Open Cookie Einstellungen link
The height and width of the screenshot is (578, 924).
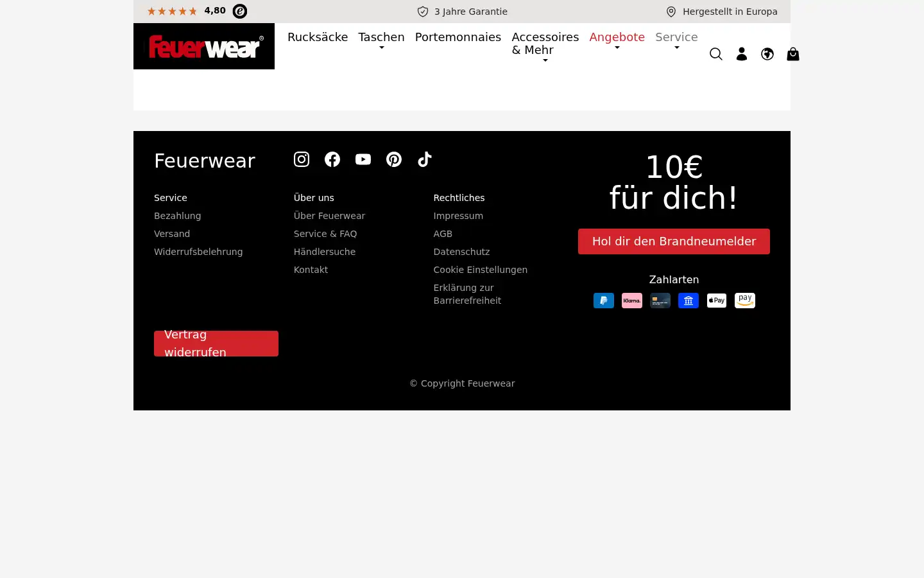(481, 270)
